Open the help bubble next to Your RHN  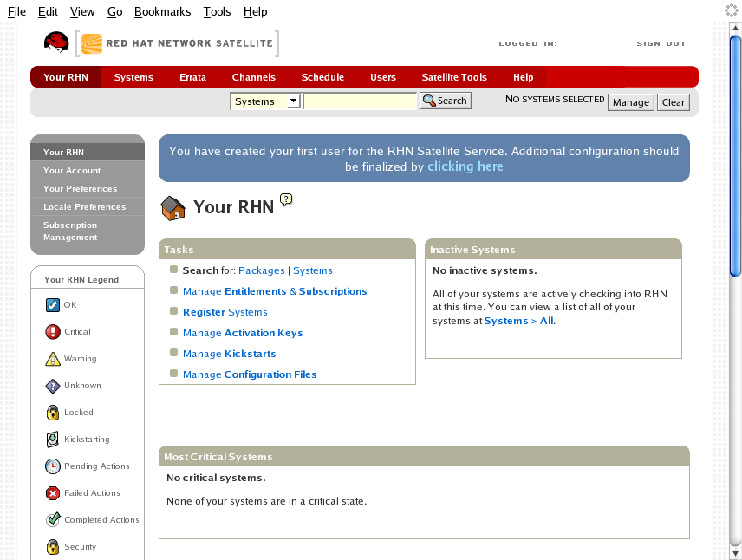coord(286,199)
